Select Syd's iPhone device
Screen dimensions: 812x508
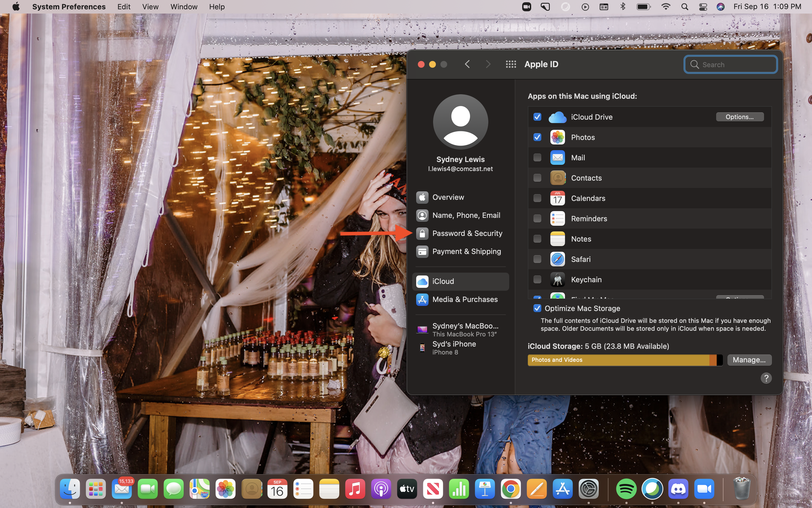click(x=460, y=348)
